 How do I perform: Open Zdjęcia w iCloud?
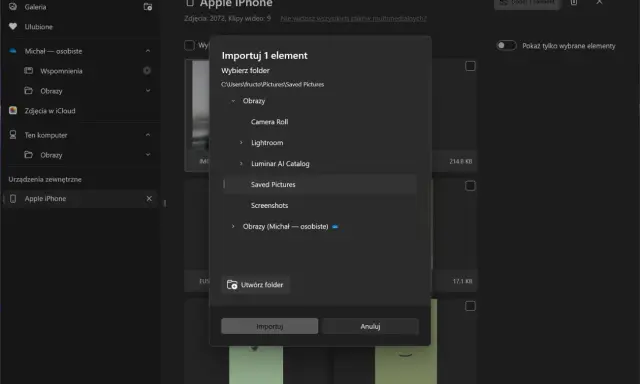(50, 111)
